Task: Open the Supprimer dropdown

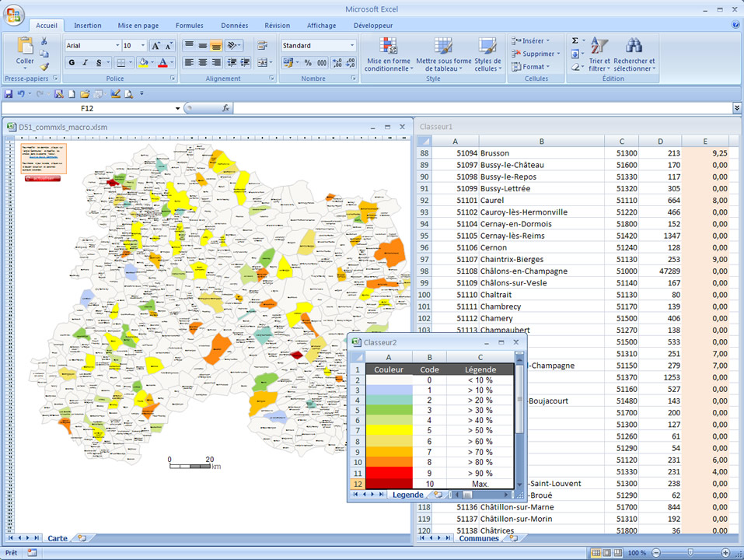Action: (x=536, y=54)
